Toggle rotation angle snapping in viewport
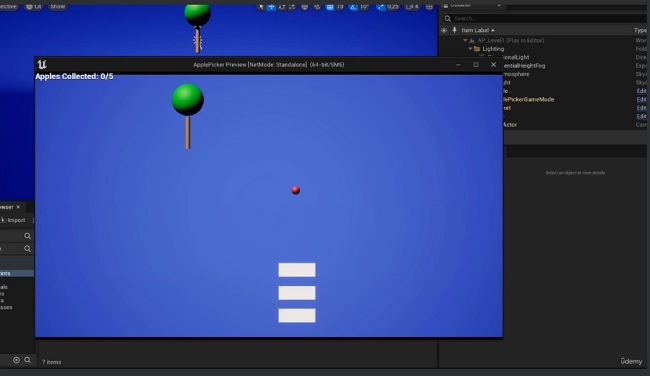Screen dimensions: 650x376 [x=353, y=7]
